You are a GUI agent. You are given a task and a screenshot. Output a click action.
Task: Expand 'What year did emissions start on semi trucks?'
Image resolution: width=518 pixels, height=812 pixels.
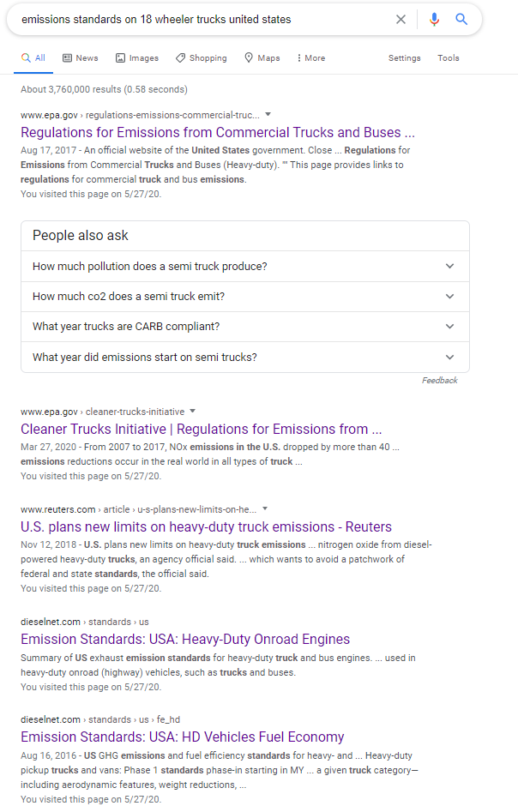pos(244,358)
